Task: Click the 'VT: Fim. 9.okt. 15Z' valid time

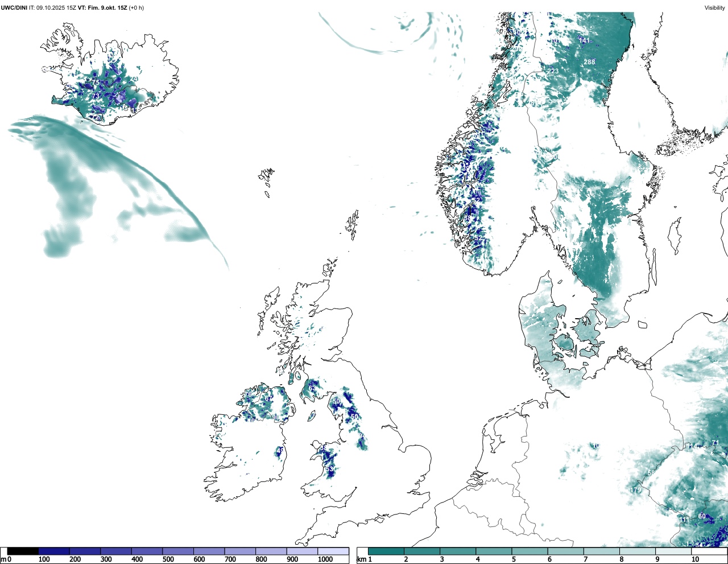Action: tap(102, 7)
